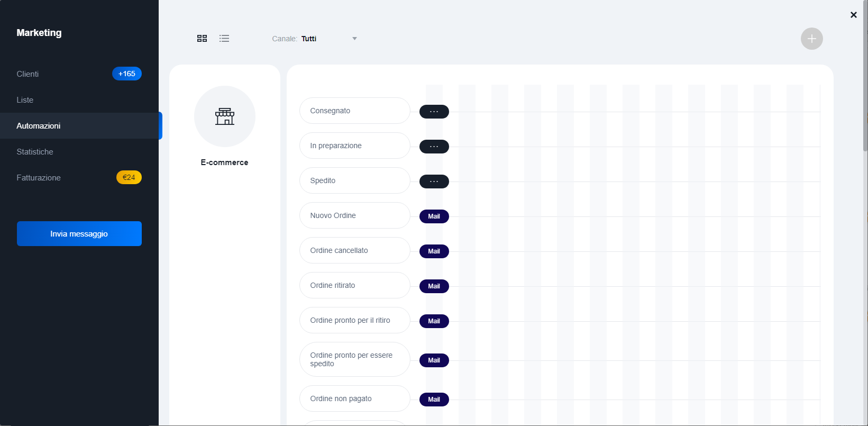The width and height of the screenshot is (868, 426).
Task: Switch to list view layout
Action: [x=224, y=39]
